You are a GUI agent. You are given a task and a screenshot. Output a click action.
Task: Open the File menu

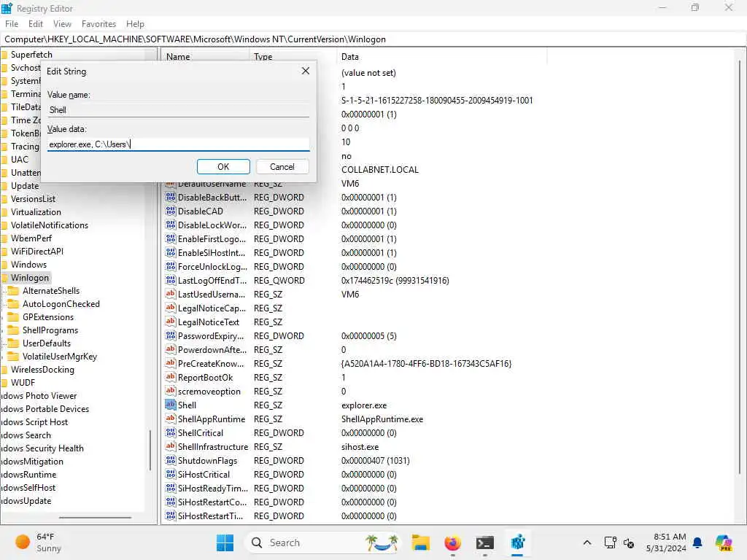coord(12,24)
